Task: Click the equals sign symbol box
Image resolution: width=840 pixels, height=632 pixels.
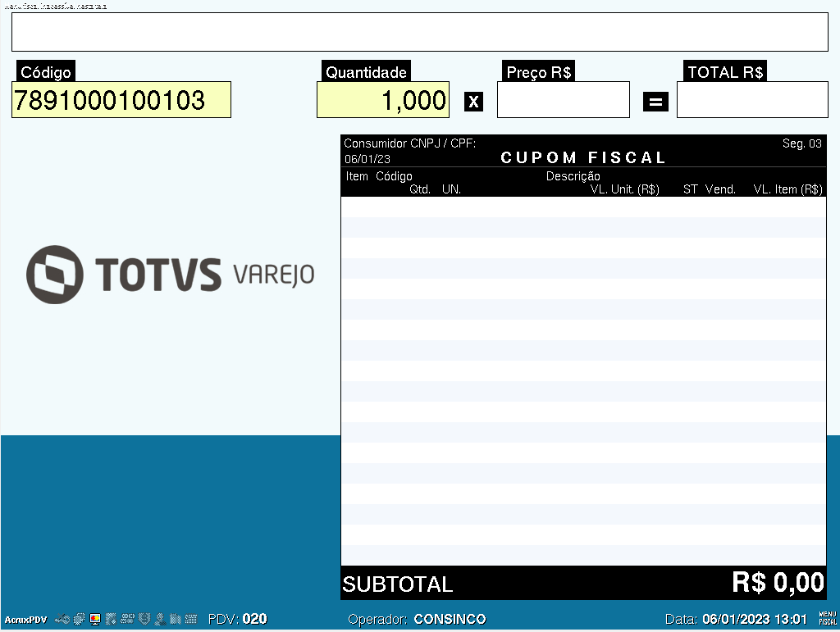Action: [x=655, y=101]
